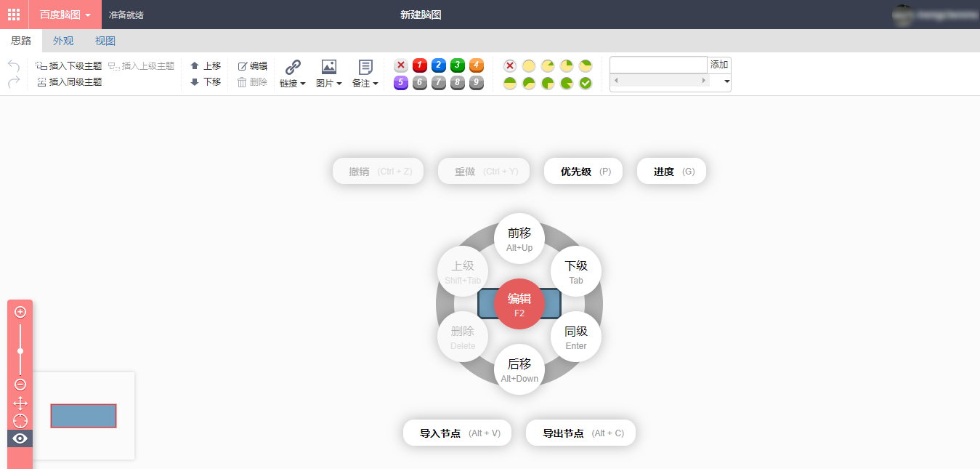Click the 添加 tag button
980x469 pixels.
click(719, 65)
